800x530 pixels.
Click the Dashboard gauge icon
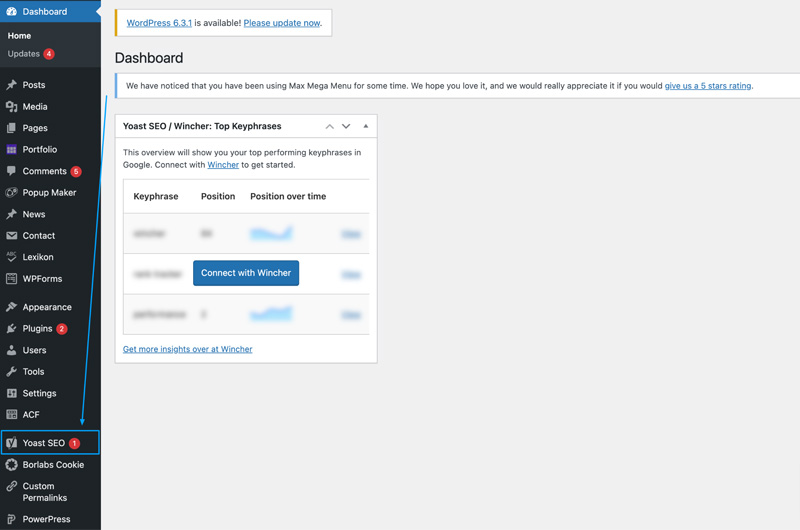click(x=11, y=11)
